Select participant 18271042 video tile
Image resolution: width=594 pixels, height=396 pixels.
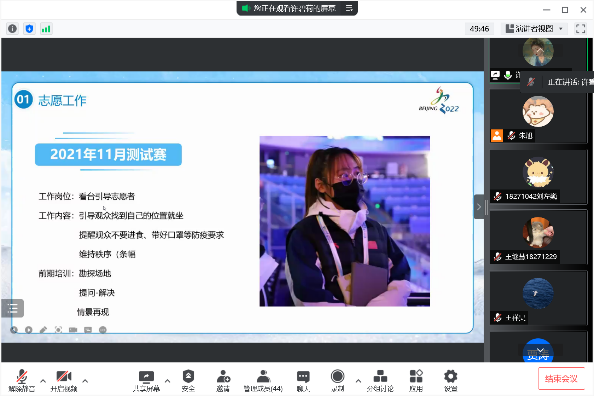(x=538, y=177)
